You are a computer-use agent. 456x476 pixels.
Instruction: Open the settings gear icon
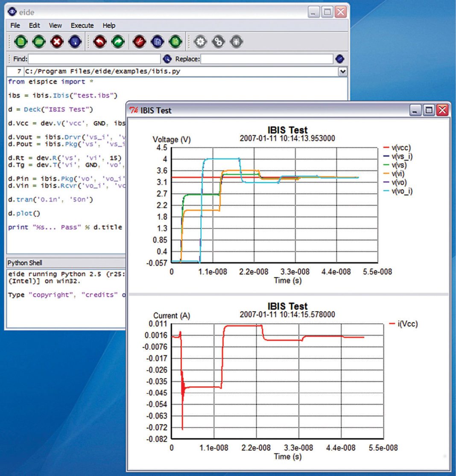point(199,41)
